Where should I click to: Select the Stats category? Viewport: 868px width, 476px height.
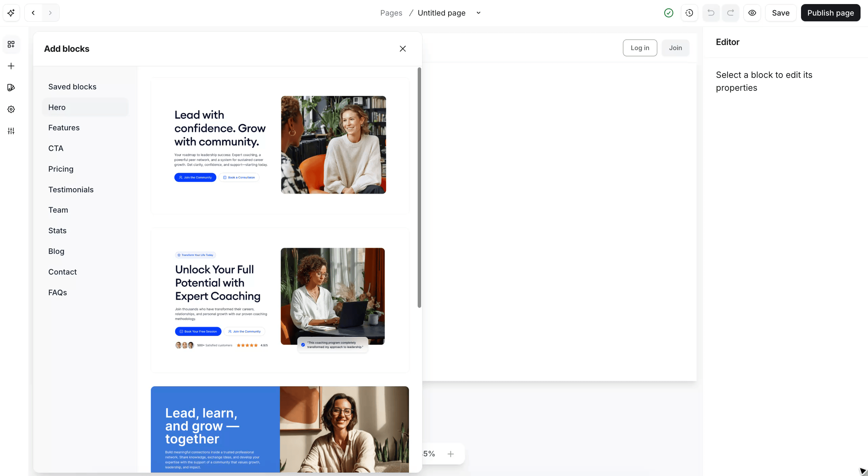point(85,231)
